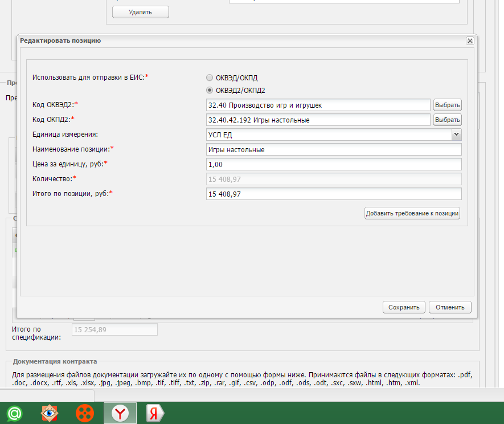Screen dimensions: 504x424
Task: Click the Код ОКВЭД2 input field
Action: point(318,105)
